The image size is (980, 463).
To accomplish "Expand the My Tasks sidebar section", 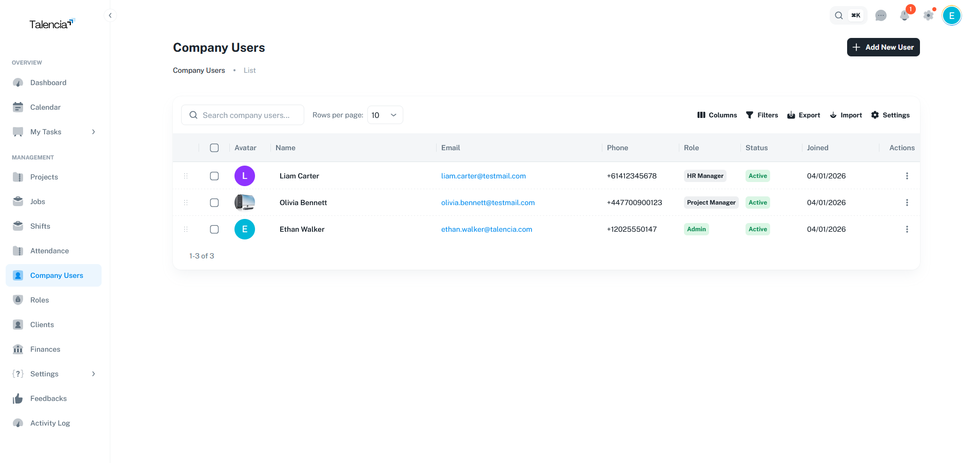I will (x=93, y=132).
